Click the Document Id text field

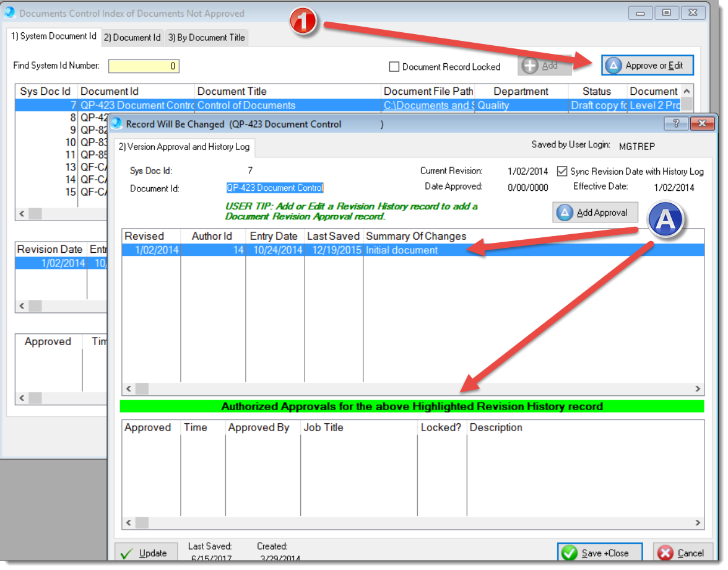coord(275,188)
